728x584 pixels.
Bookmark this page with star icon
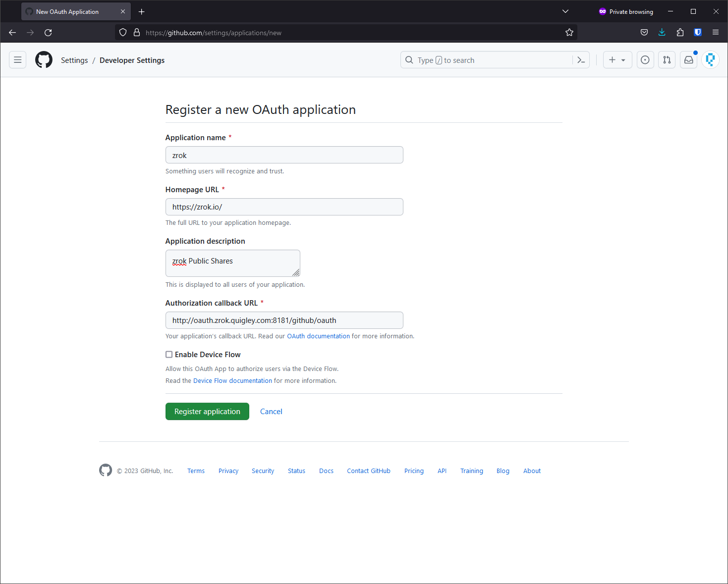point(569,33)
